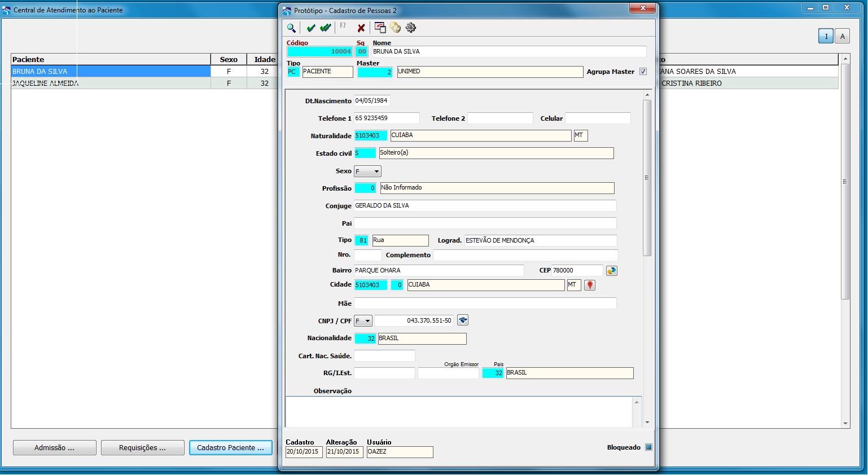
Task: Click the double green checkmark icon
Action: (x=326, y=28)
